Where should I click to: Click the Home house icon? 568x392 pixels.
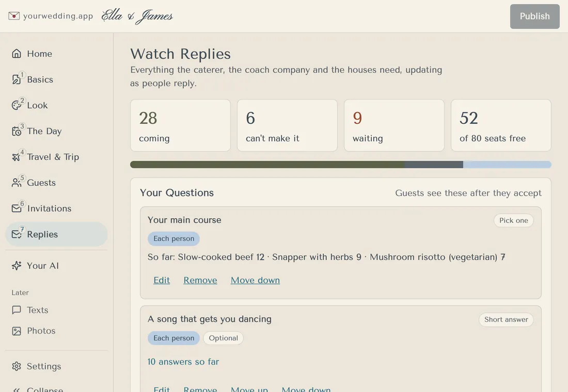[x=17, y=54]
